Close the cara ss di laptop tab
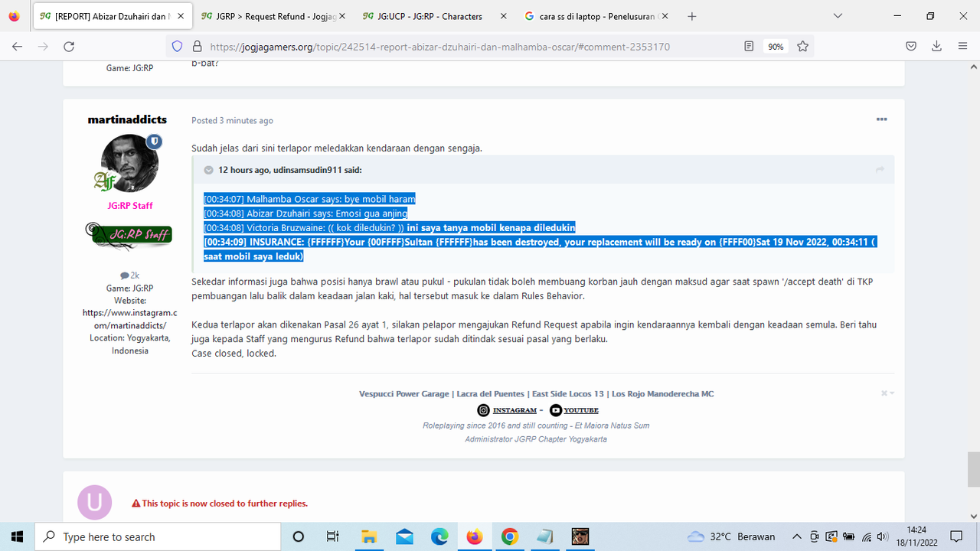 [664, 16]
